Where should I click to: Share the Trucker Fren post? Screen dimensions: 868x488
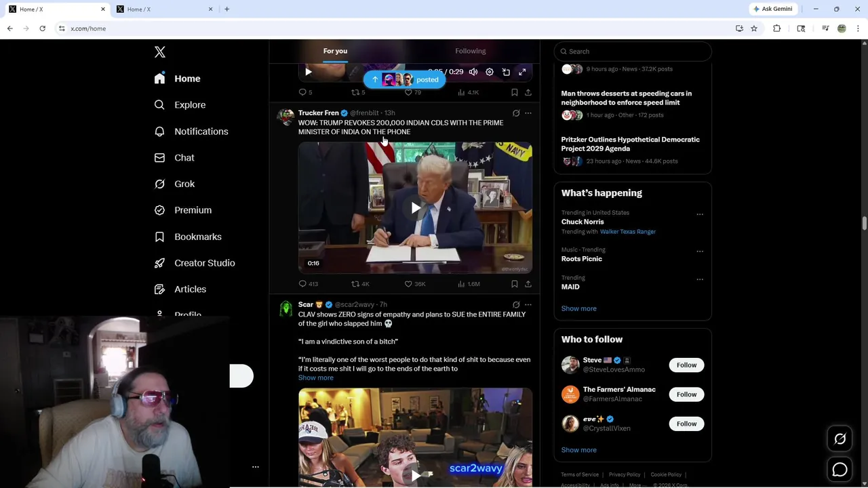[x=528, y=284]
